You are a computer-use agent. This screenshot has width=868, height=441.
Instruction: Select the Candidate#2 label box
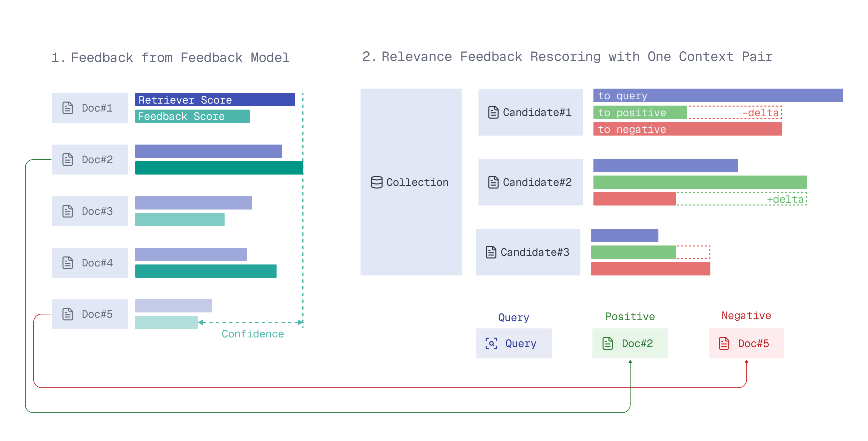point(530,182)
